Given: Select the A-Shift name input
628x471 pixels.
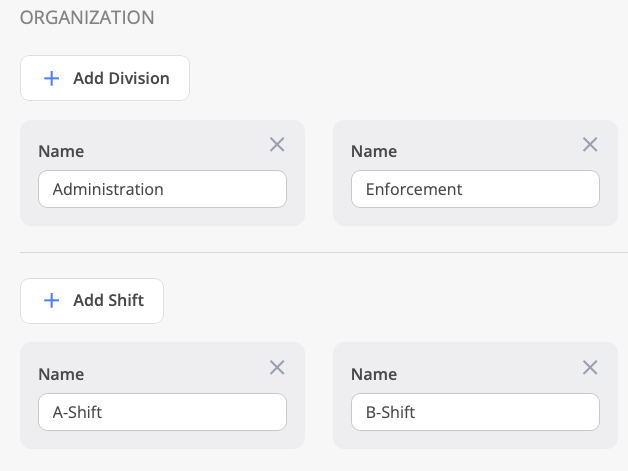Looking at the screenshot, I should tap(162, 412).
